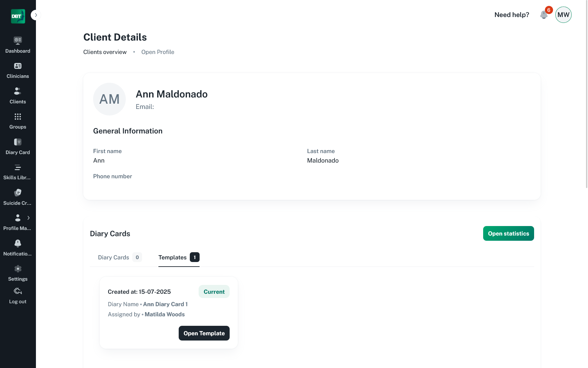The height and width of the screenshot is (368, 588).
Task: Click the notification bell with 6 badge
Action: [544, 15]
